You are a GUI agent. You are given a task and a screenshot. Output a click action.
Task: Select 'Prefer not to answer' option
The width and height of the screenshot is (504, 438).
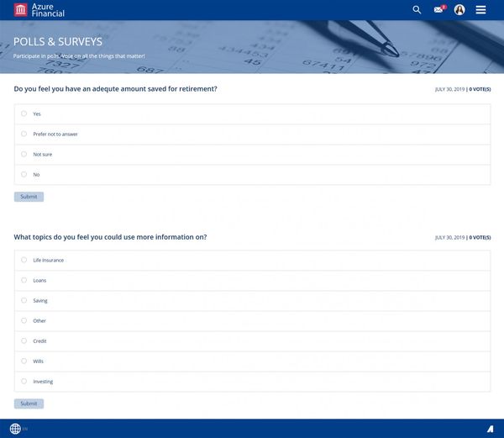(24, 134)
